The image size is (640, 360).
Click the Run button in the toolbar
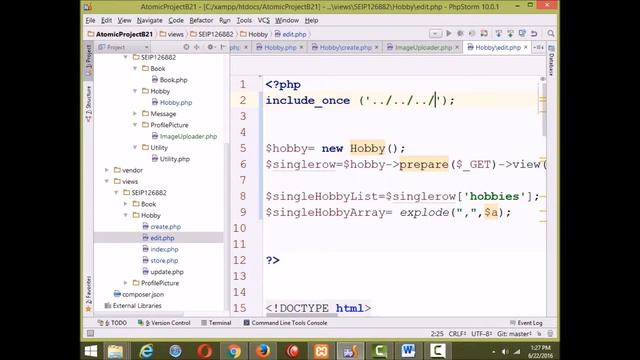[x=449, y=33]
